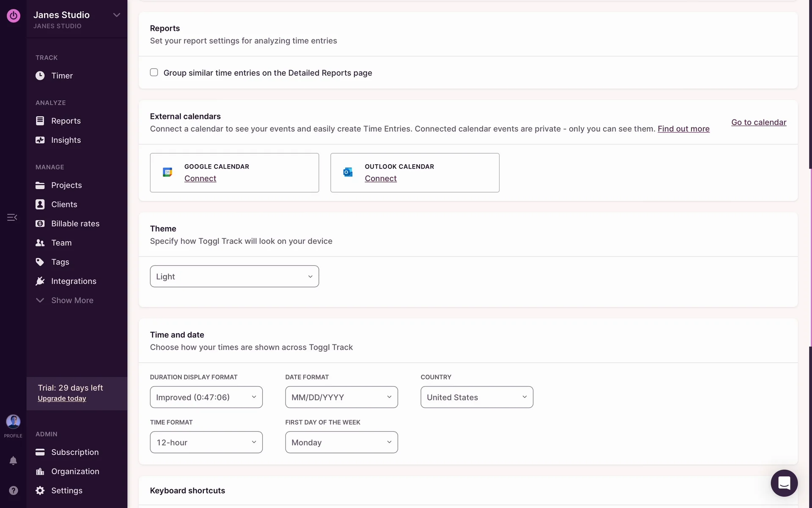Expand the Date format dropdown
Screen dimensions: 812x508
[x=341, y=397]
